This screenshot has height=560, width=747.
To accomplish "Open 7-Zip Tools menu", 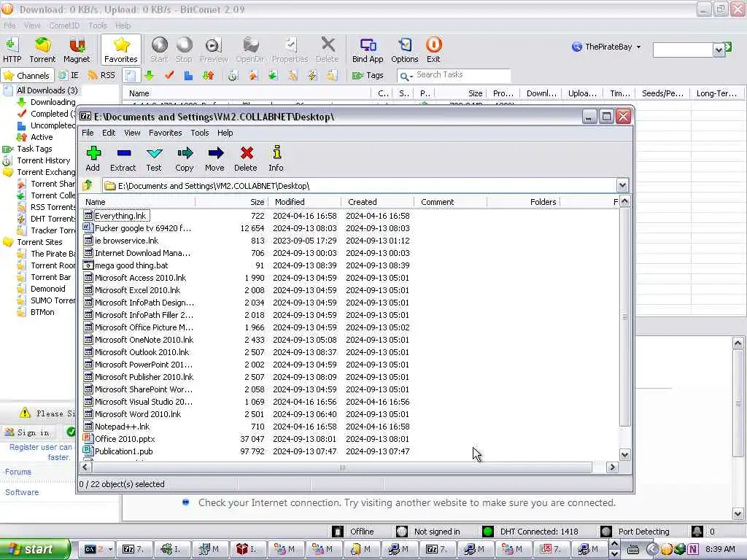I will 200,133.
